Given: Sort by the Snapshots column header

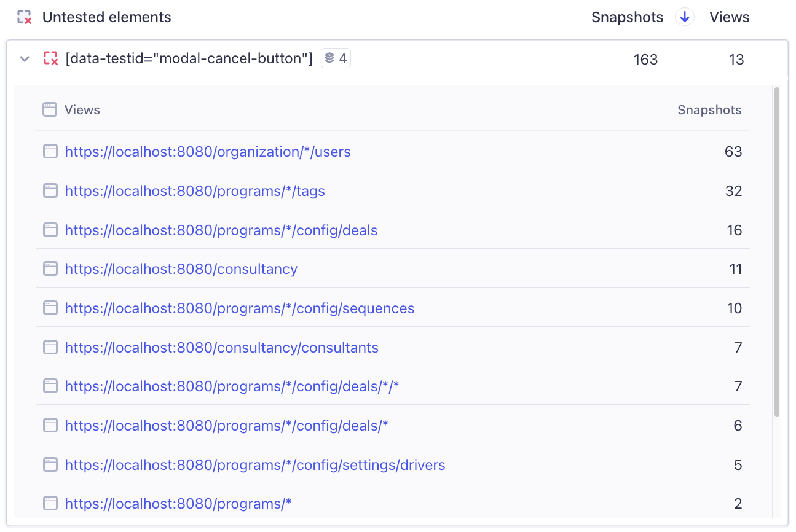Looking at the screenshot, I should coord(627,17).
